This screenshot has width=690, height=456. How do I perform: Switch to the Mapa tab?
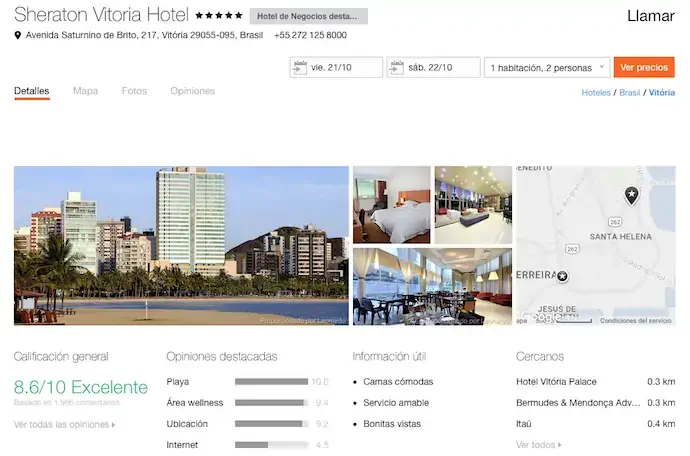click(x=85, y=91)
